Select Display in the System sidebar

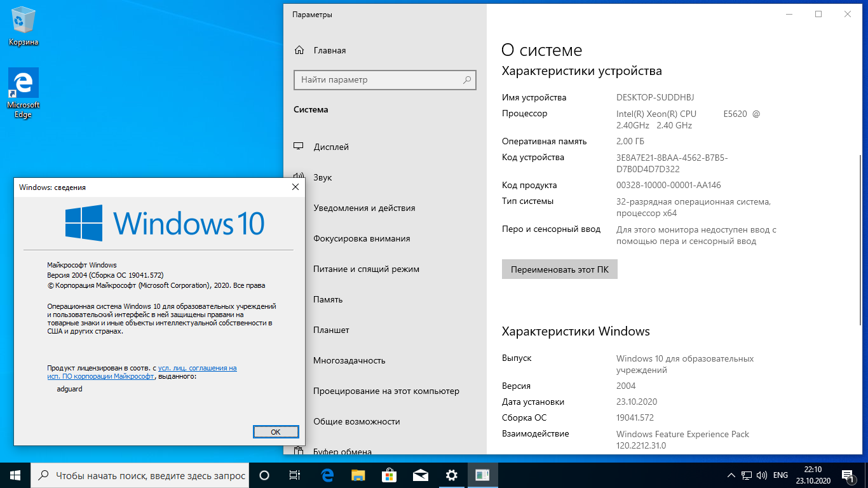pos(331,147)
